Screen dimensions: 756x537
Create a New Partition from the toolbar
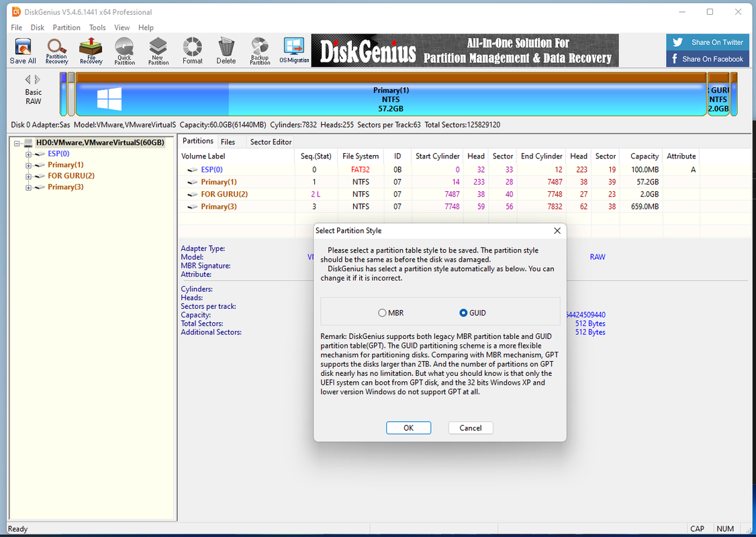pos(158,50)
